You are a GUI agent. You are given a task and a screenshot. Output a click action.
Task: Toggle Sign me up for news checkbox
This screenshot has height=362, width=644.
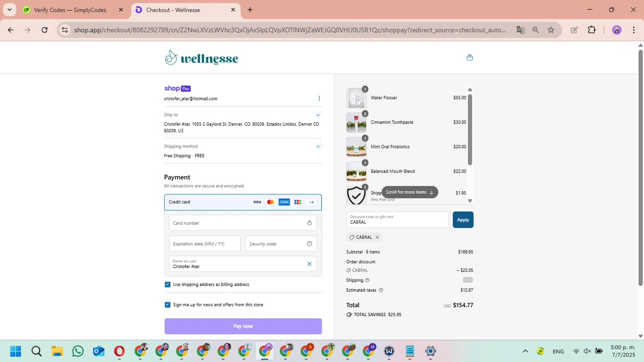click(167, 304)
